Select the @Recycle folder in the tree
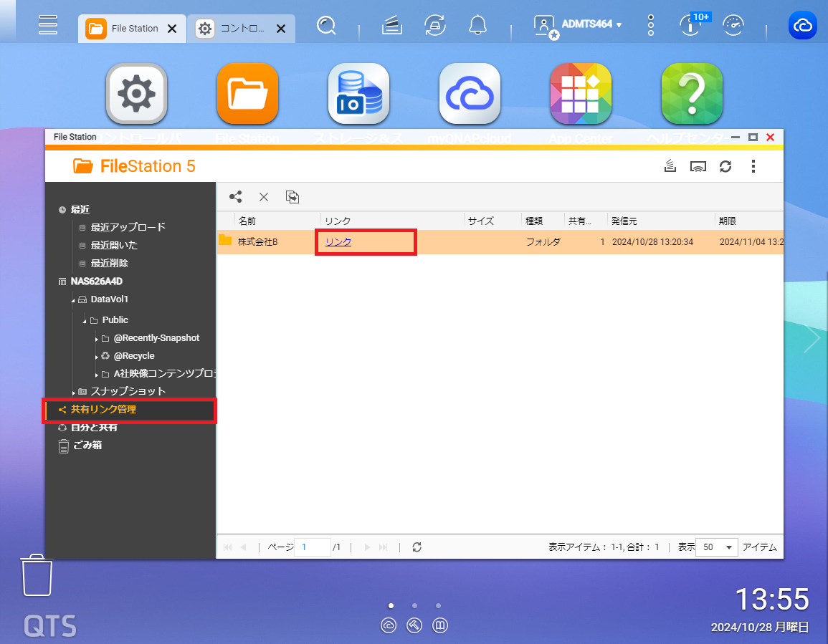Viewport: 828px width, 644px height. coord(134,356)
